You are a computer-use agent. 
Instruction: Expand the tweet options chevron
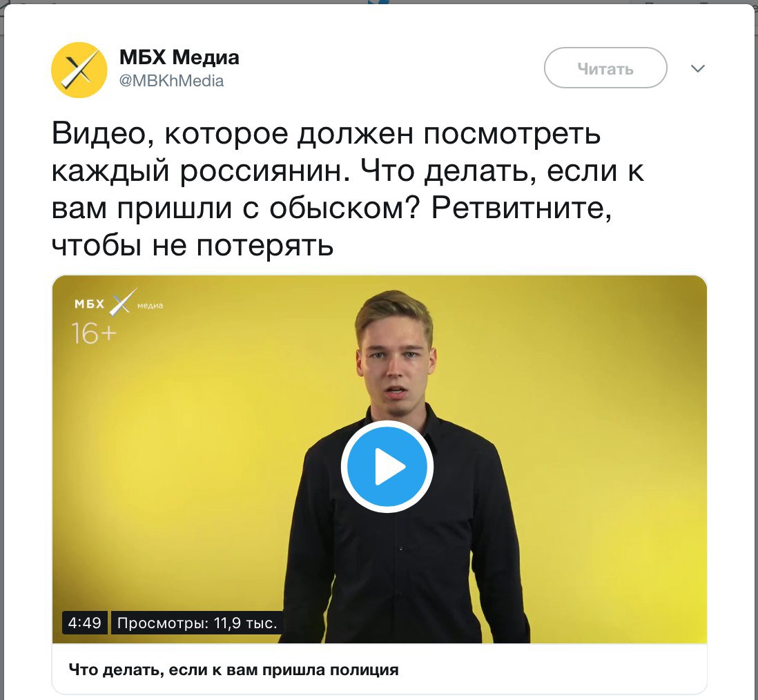(x=697, y=68)
